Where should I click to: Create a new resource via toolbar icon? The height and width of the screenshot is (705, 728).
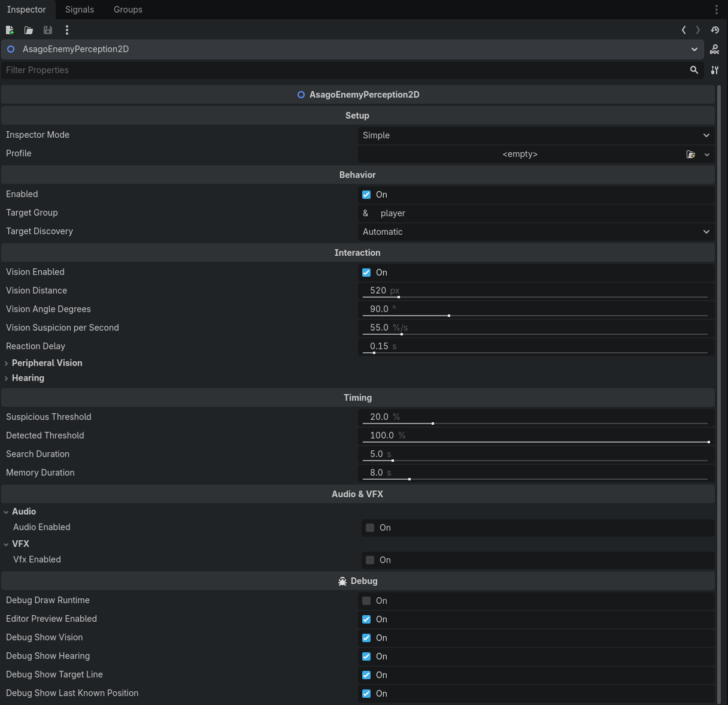tap(10, 30)
